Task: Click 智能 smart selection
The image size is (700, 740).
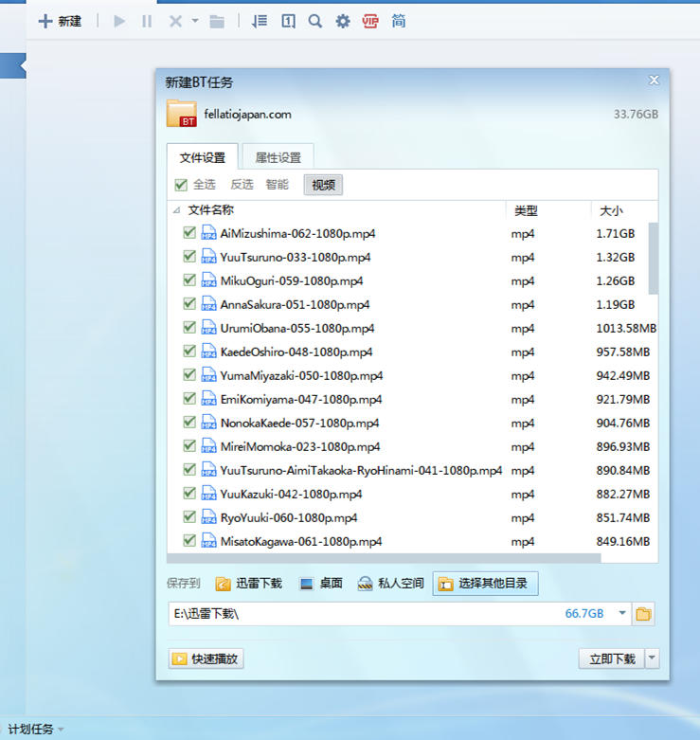Action: click(x=277, y=185)
